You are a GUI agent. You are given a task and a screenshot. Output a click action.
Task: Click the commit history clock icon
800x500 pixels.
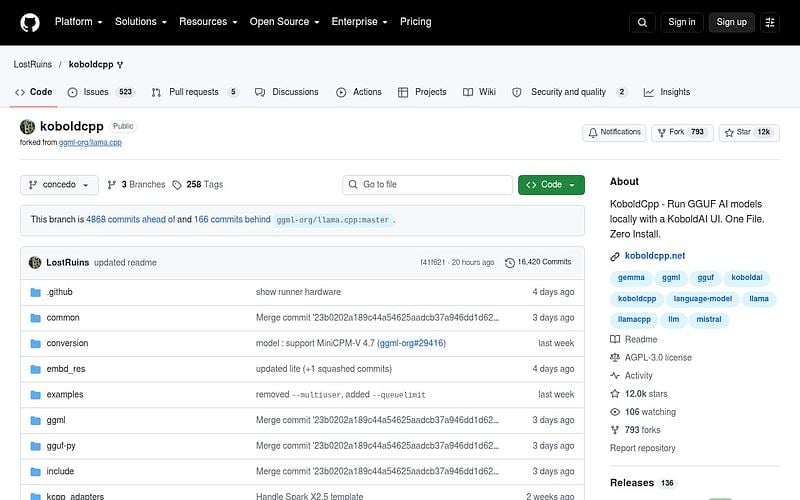(509, 262)
